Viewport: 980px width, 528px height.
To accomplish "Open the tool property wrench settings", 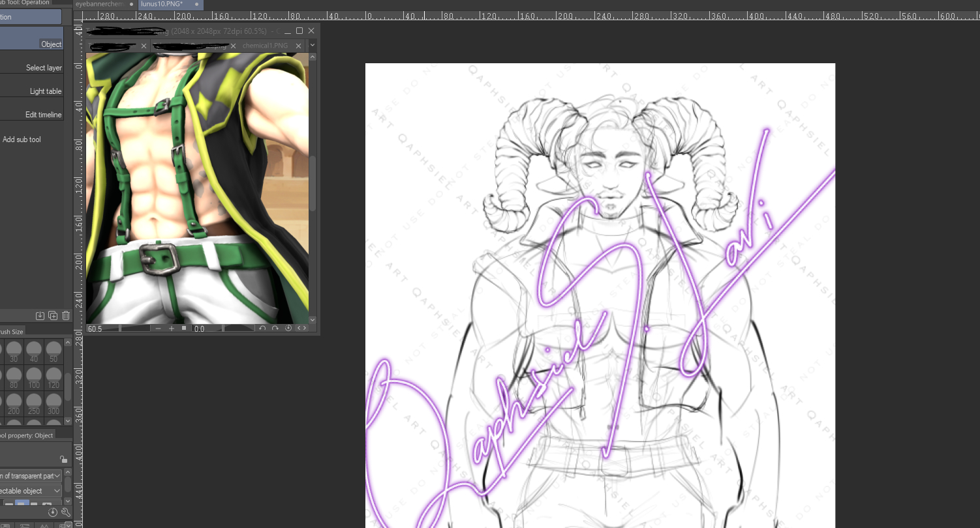I will click(65, 512).
